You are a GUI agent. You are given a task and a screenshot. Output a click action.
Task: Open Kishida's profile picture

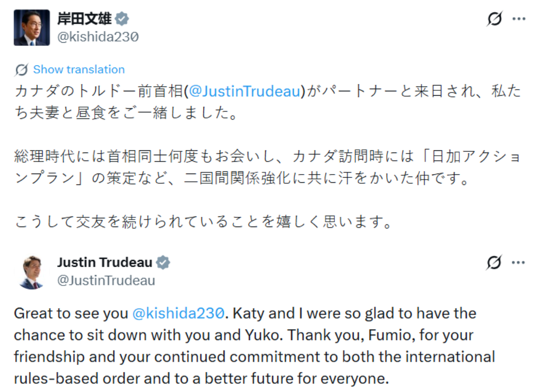click(x=31, y=28)
